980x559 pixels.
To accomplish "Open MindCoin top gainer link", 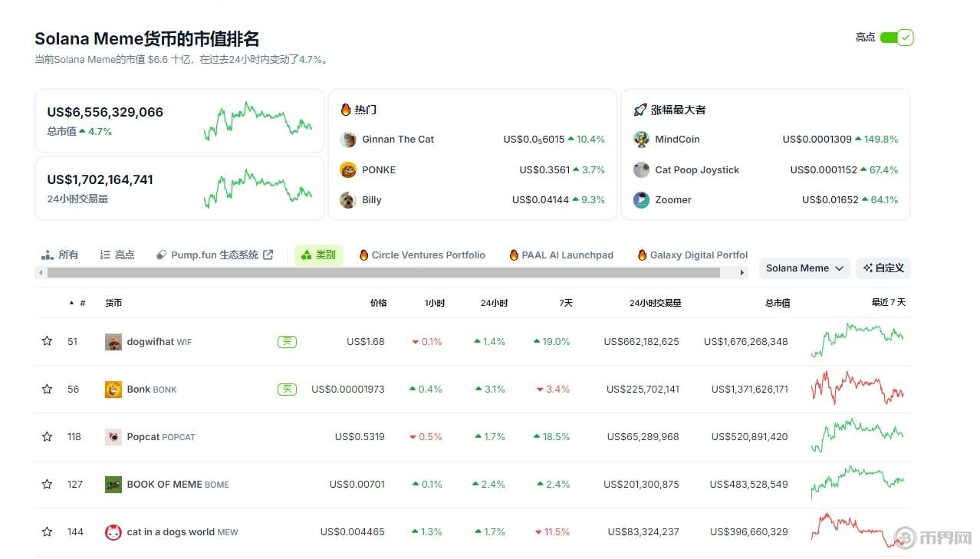I will [677, 140].
